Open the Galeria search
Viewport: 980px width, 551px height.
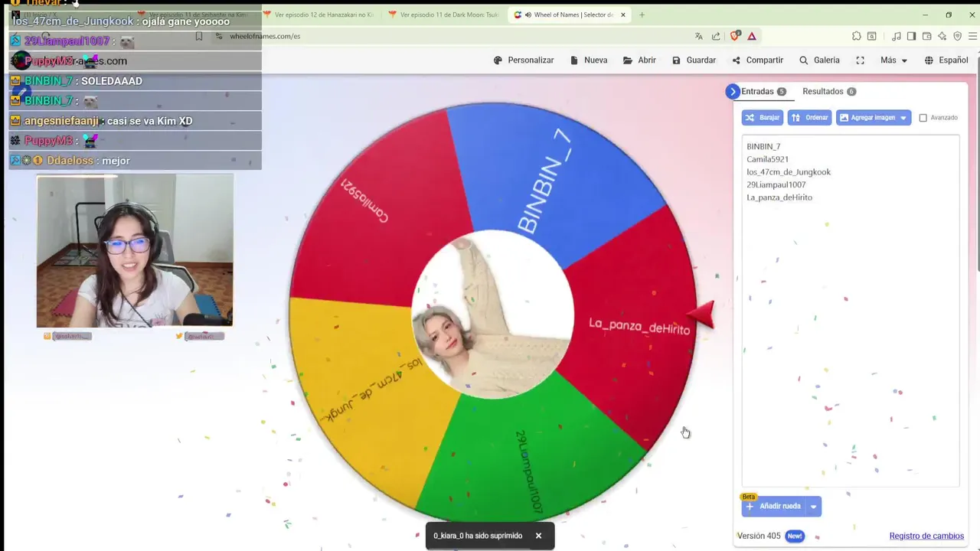(819, 60)
